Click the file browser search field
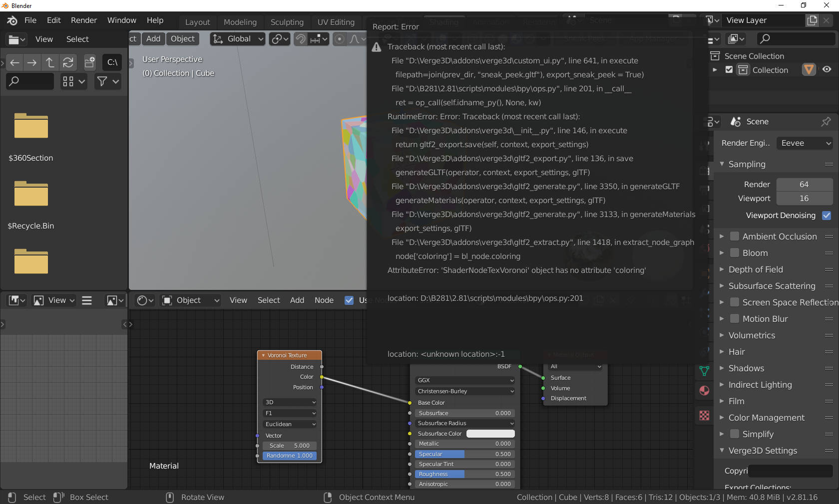This screenshot has height=504, width=839. click(x=30, y=81)
